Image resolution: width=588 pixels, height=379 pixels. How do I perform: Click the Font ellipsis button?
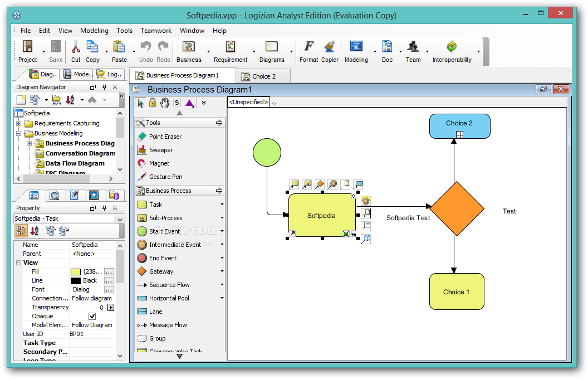[109, 290]
